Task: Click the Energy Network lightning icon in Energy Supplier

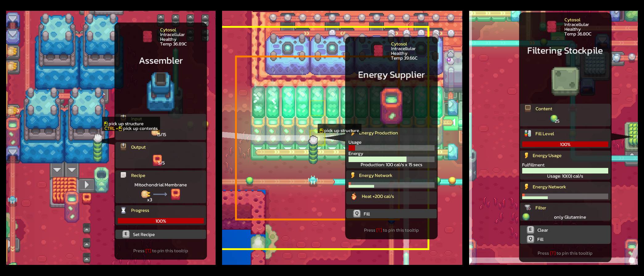Action: 353,175
